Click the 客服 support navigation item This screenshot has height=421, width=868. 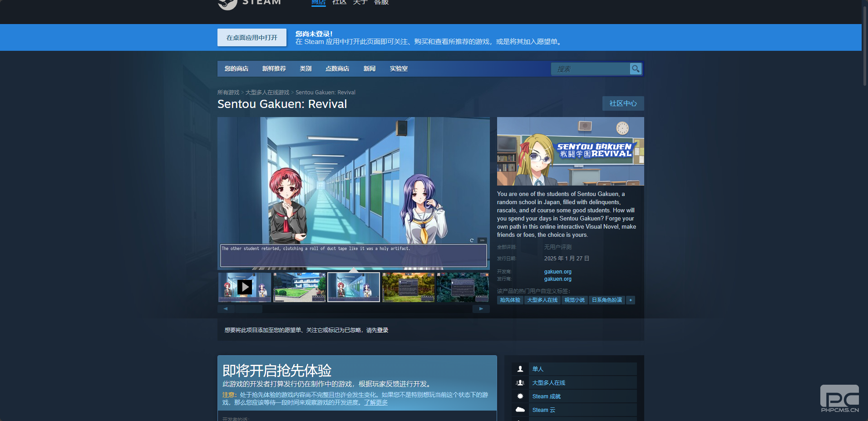(381, 2)
